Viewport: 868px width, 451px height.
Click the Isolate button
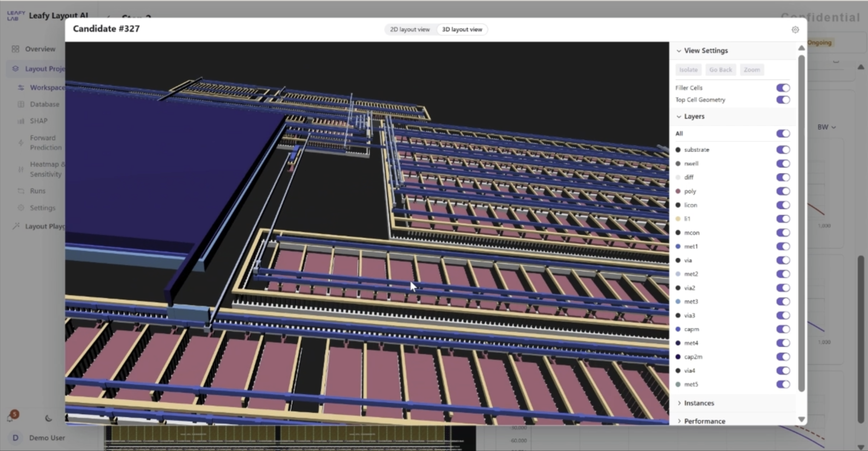[x=688, y=70]
